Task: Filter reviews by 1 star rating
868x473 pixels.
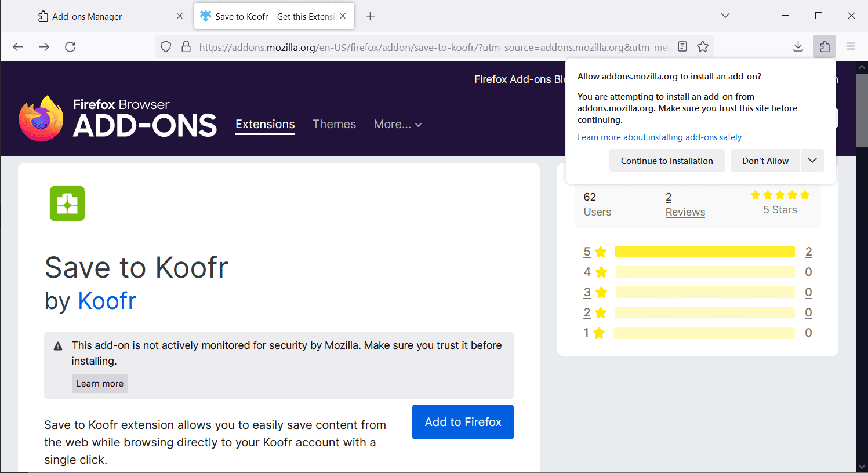Action: tap(594, 333)
